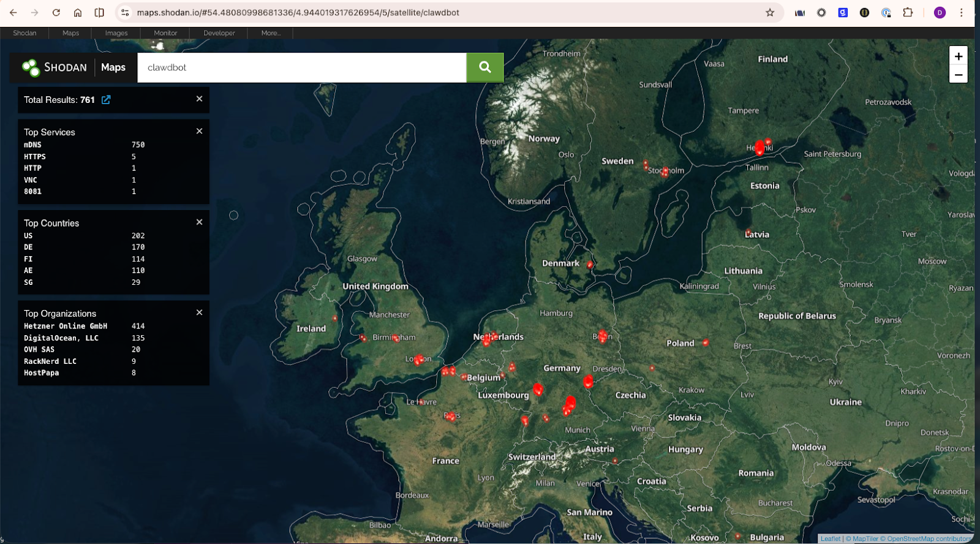Select the DE country row
This screenshot has width=980, height=544.
85,247
